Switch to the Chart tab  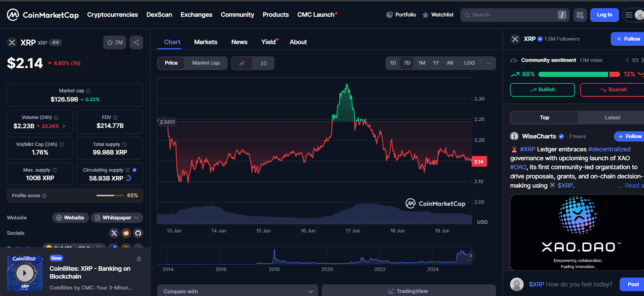tap(172, 42)
